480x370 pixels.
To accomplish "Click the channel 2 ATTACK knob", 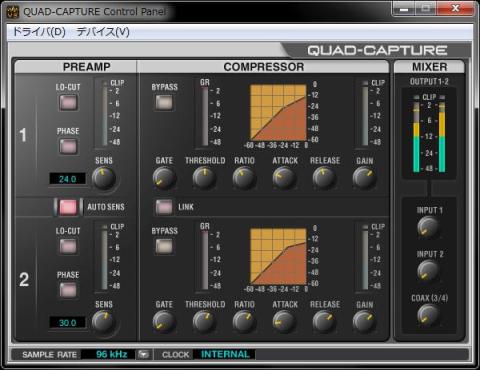I will [x=284, y=322].
